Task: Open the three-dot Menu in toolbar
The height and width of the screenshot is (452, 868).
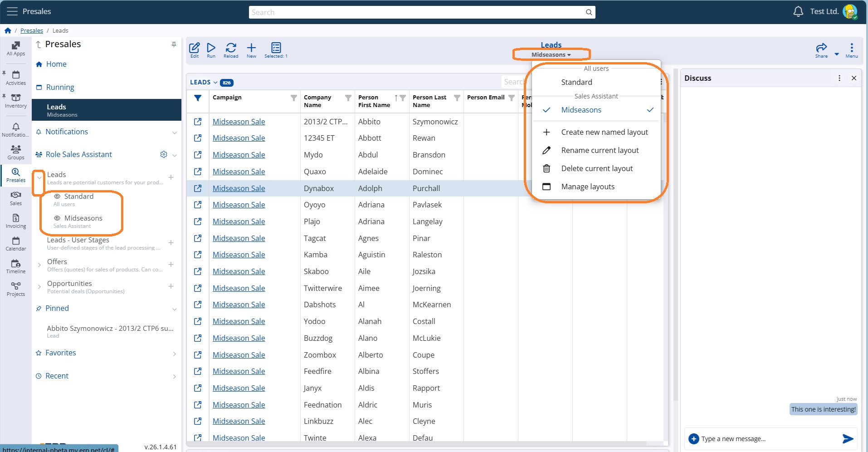Action: click(x=852, y=50)
